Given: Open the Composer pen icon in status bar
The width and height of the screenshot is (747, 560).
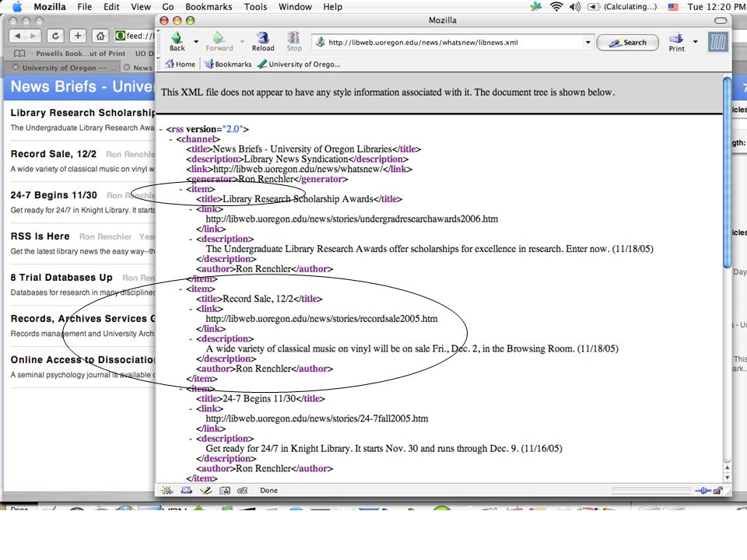Looking at the screenshot, I should pyautogui.click(x=205, y=490).
